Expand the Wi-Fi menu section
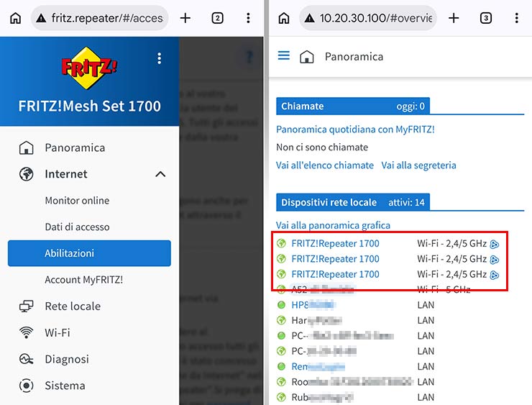Screen dimensions: 532x405 56,333
